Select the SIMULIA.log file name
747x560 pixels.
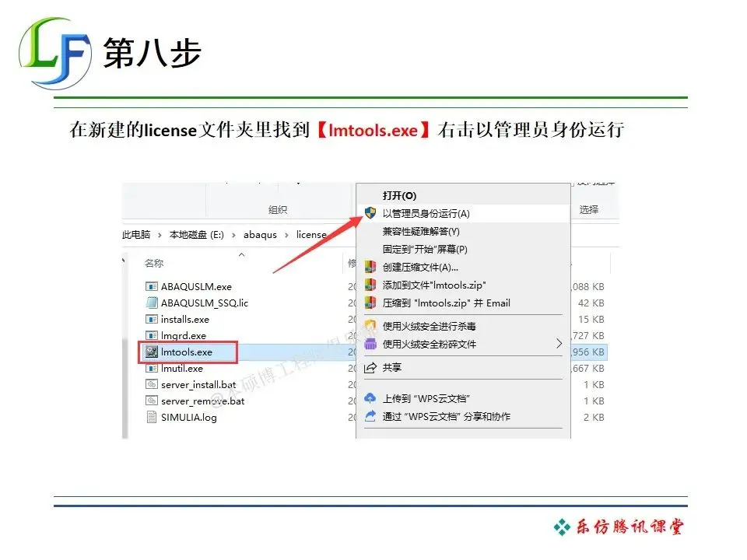[188, 418]
